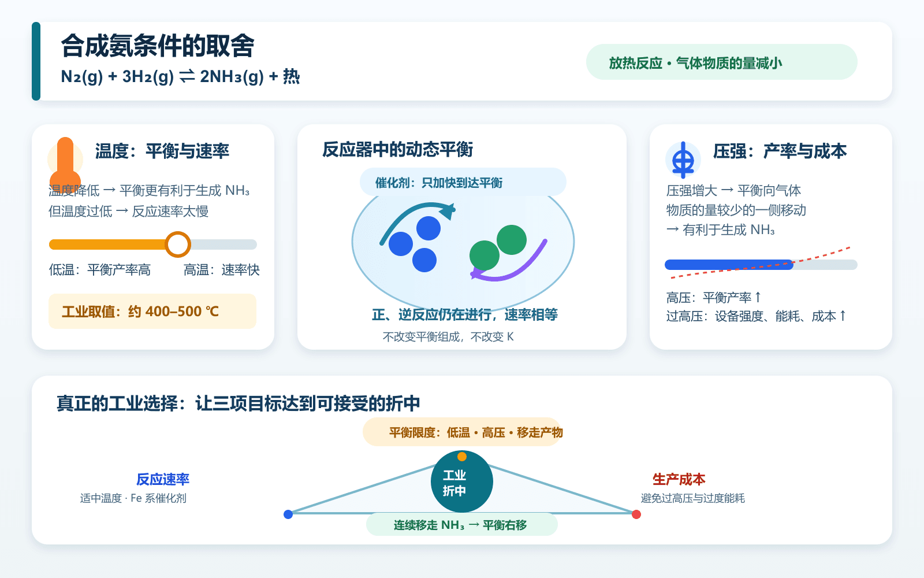
Task: Click the orange dot atop the triangle
Action: [462, 457]
